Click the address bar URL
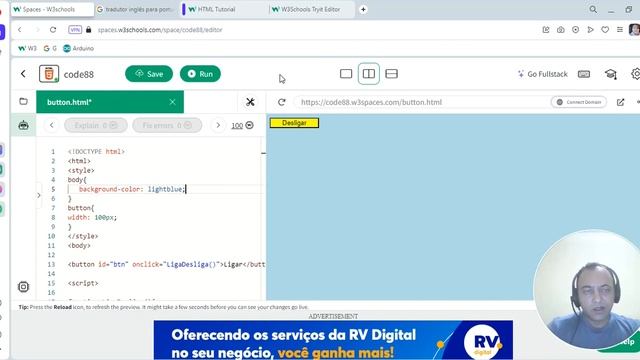640x360 pixels. tap(160, 30)
